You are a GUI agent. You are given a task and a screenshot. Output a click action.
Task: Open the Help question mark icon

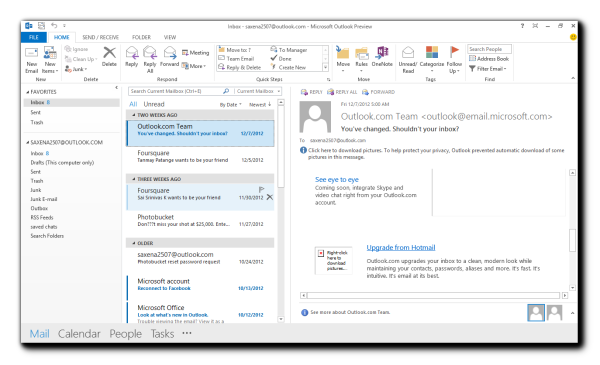pos(522,26)
